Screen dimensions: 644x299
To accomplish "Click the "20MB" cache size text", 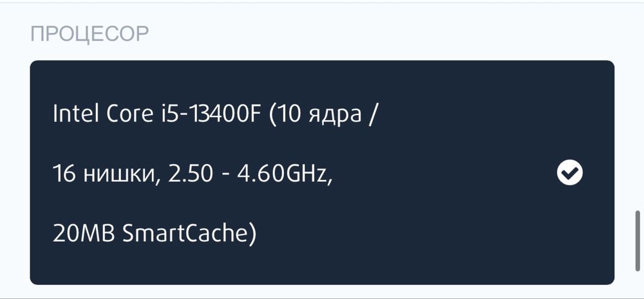I will (x=84, y=232).
